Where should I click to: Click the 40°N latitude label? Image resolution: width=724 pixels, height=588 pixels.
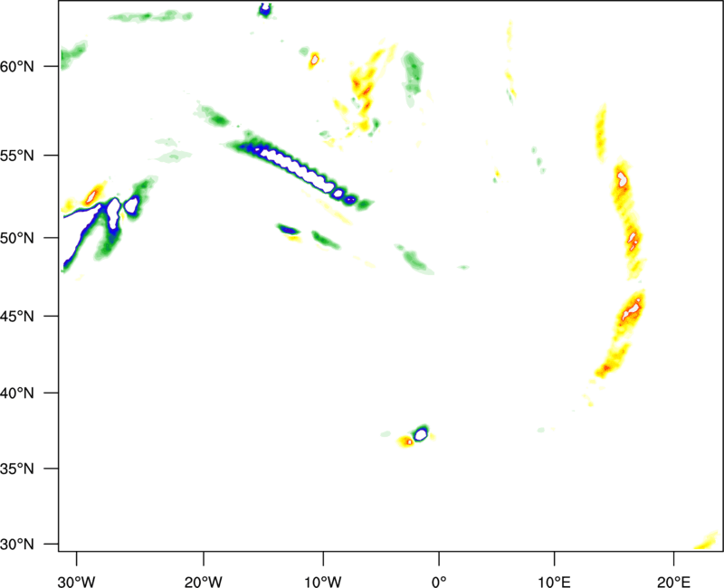[17, 394]
